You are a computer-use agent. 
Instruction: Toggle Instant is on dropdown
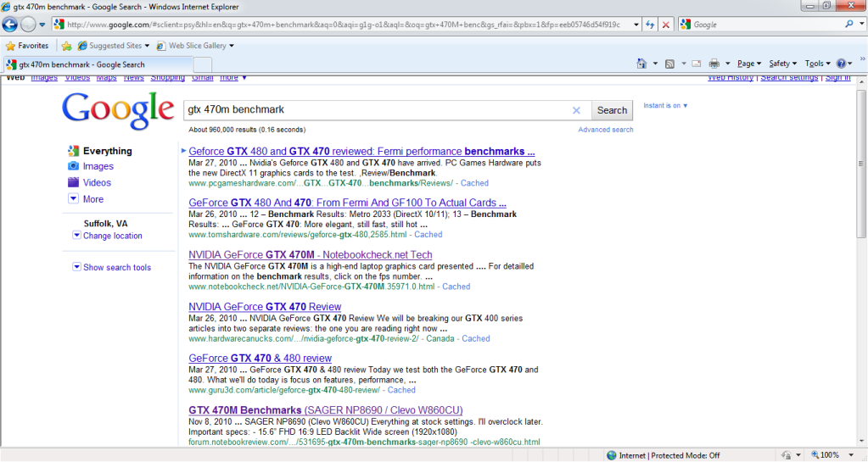pos(665,106)
